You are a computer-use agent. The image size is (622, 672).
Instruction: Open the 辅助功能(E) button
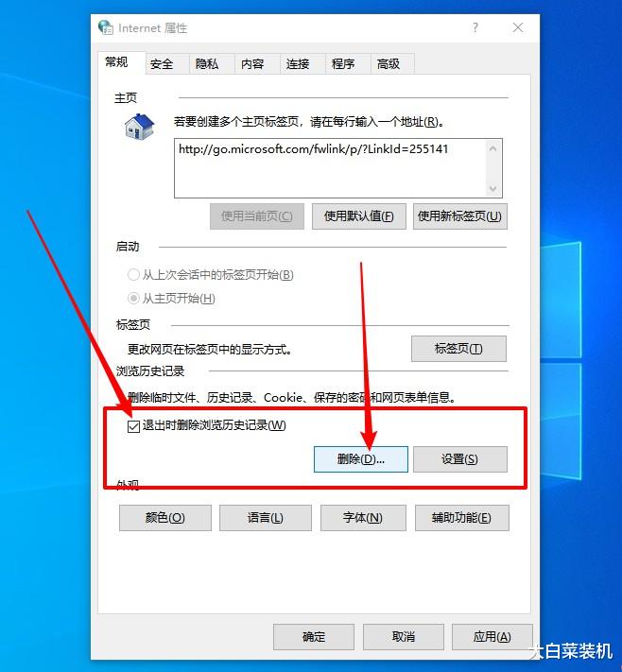pos(461,518)
